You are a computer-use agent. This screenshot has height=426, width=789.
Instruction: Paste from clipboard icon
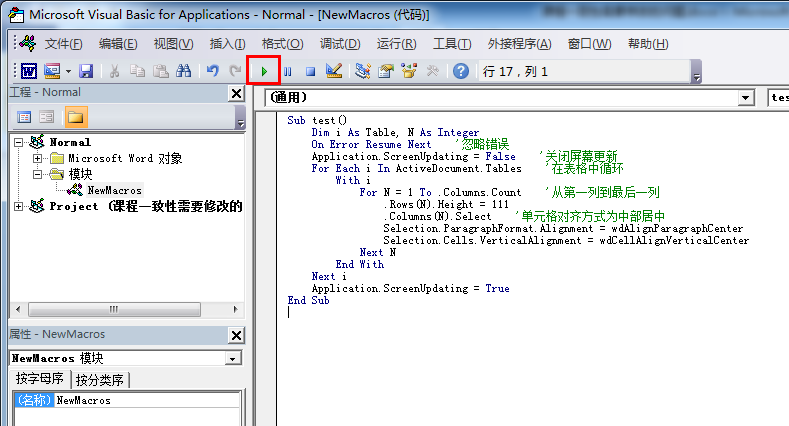(161, 71)
